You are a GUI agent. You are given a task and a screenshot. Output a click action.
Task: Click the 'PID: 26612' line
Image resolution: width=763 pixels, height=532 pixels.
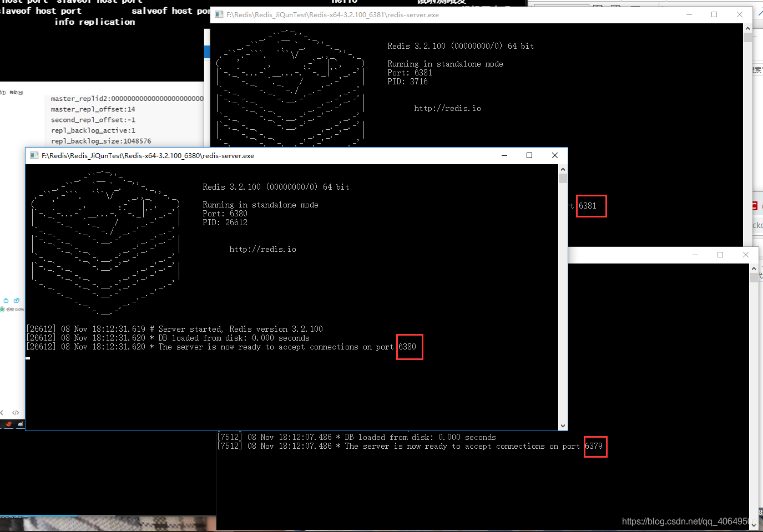click(225, 222)
